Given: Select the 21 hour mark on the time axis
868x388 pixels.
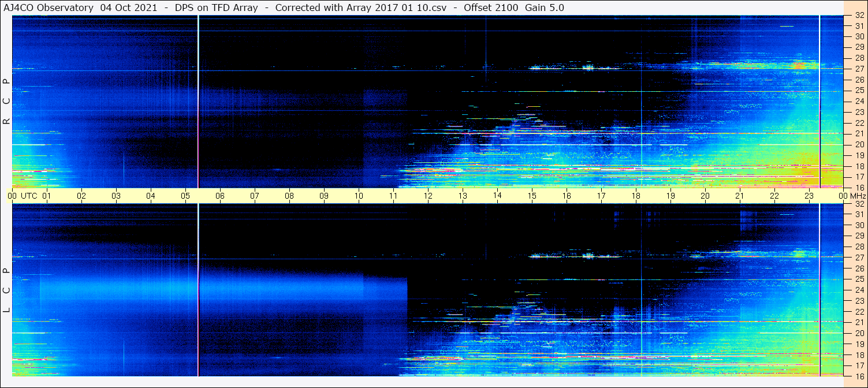Looking at the screenshot, I should pyautogui.click(x=740, y=196).
